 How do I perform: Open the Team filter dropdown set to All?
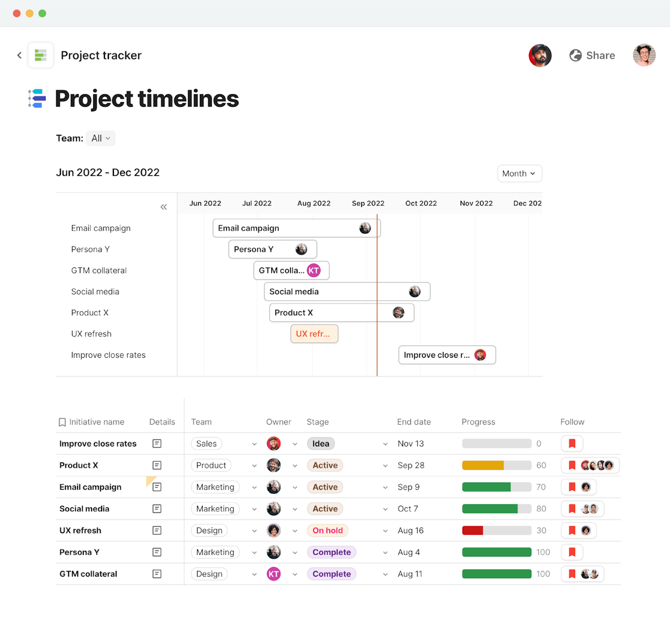click(101, 138)
